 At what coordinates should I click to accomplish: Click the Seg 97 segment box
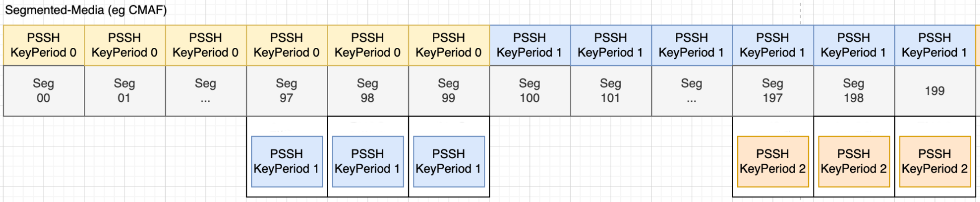click(287, 91)
